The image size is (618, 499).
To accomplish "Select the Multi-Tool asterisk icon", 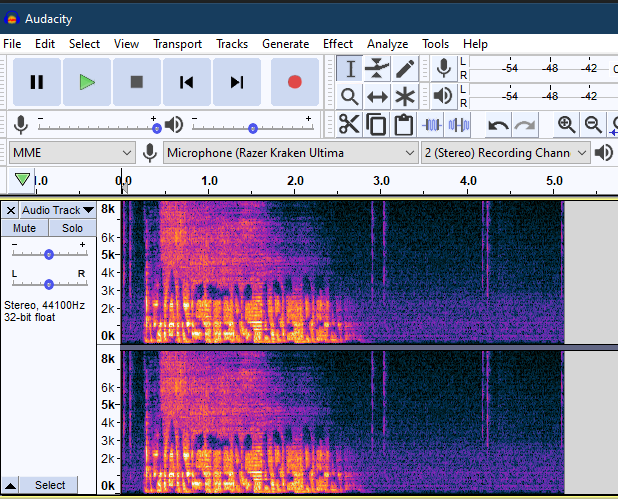I will pyautogui.click(x=405, y=97).
